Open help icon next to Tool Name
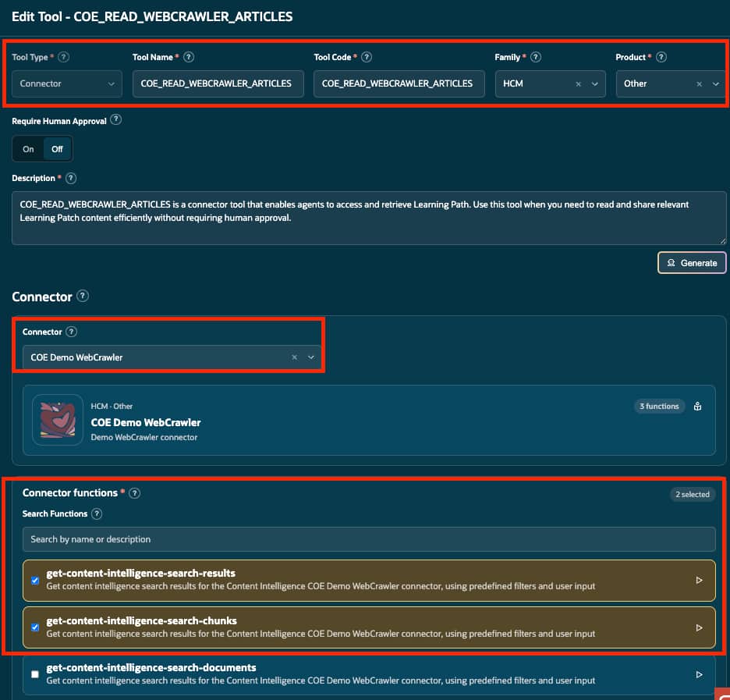 click(189, 57)
